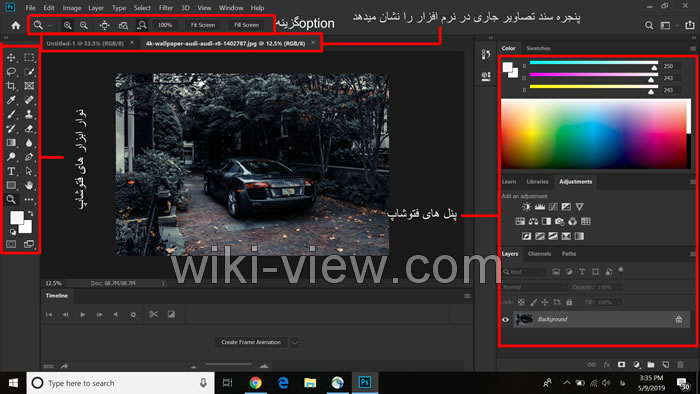
Task: Select the Rectangular Marquee tool
Action: (x=29, y=58)
